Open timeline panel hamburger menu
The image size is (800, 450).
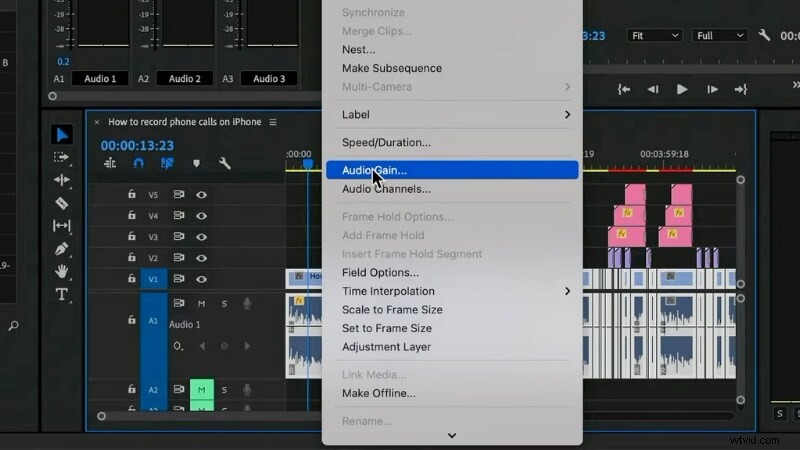coord(273,122)
